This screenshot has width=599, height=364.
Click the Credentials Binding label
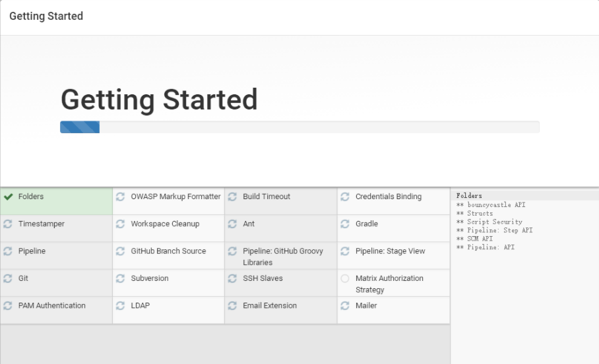point(389,197)
